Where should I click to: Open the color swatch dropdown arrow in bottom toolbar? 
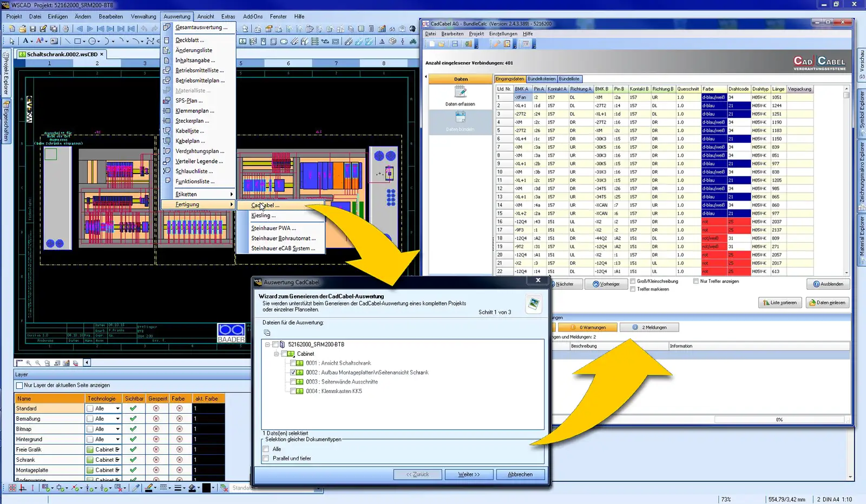point(213,488)
